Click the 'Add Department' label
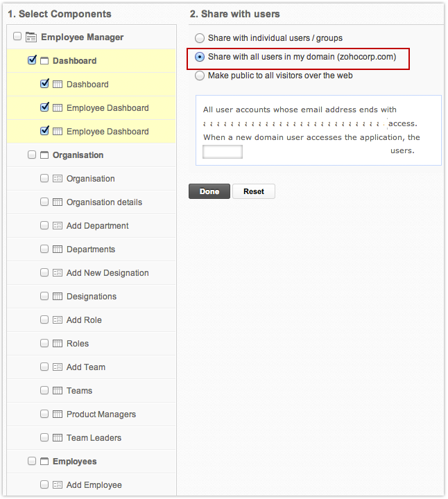The image size is (448, 499). coord(97,226)
